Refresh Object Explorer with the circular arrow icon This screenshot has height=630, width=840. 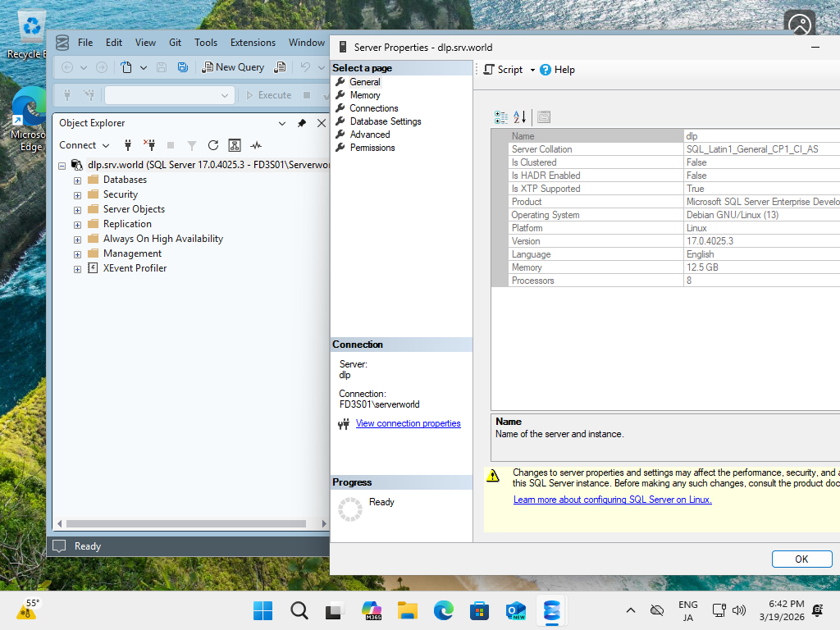[213, 144]
